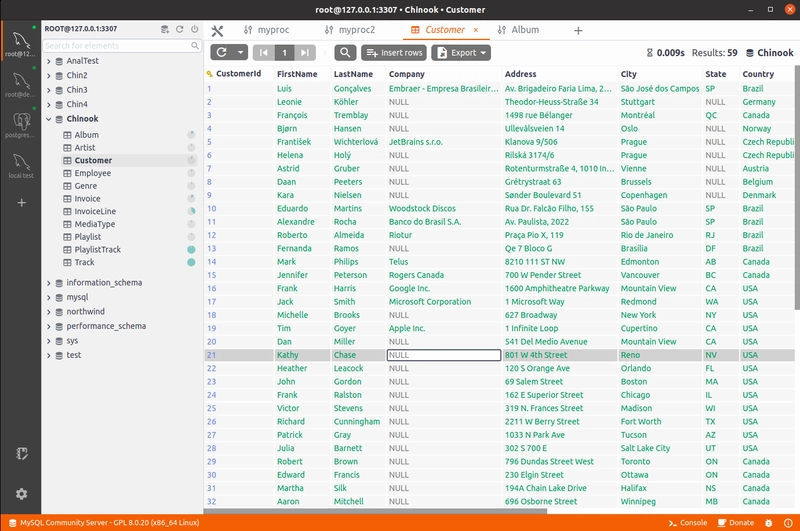
Task: Click the Chinook database label in toolbar
Action: point(769,53)
